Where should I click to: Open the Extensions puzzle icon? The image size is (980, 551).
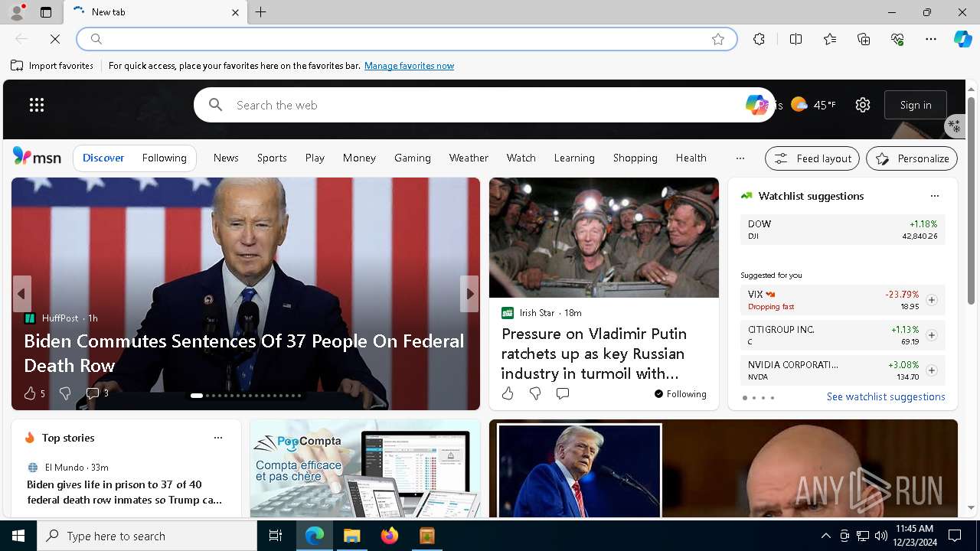pos(759,39)
